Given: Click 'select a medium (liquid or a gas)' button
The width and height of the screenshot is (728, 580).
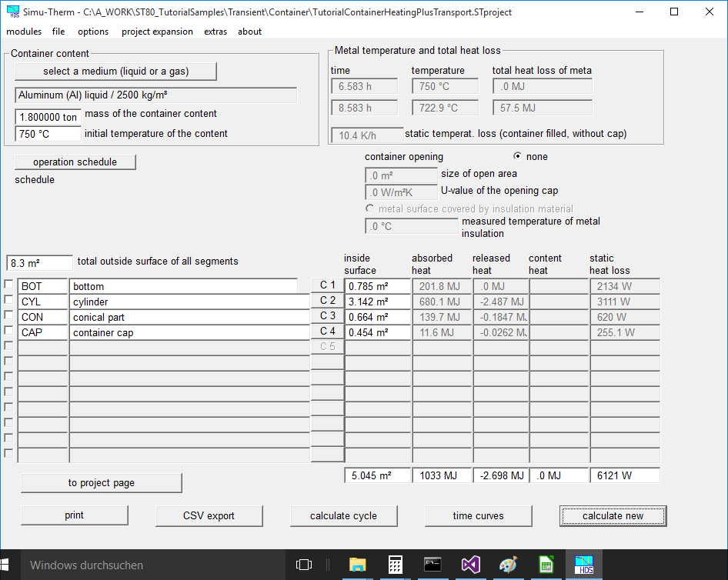Looking at the screenshot, I should [x=115, y=72].
